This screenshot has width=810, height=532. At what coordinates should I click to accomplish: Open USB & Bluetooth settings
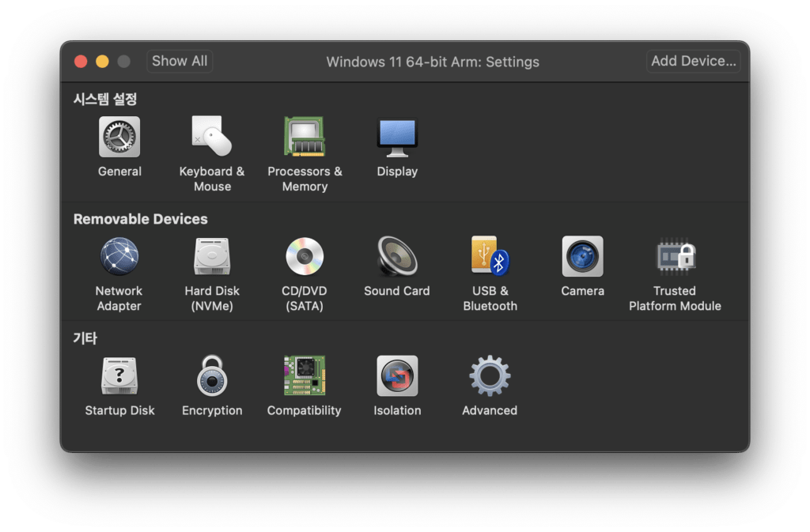coord(490,257)
